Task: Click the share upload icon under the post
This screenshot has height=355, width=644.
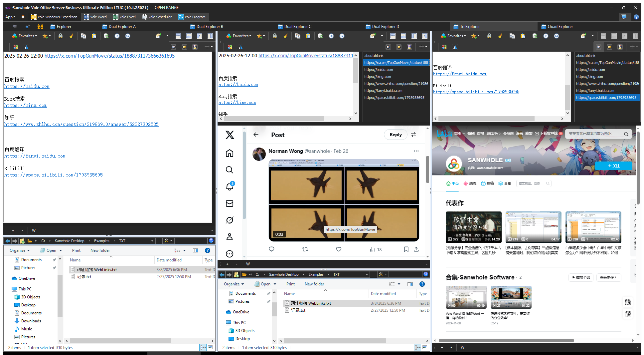Action: point(416,249)
